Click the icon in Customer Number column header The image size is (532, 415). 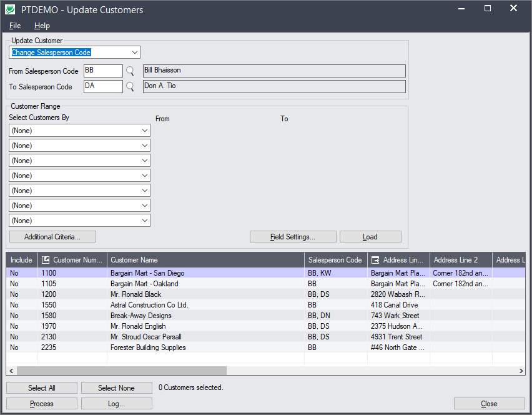[x=46, y=260]
